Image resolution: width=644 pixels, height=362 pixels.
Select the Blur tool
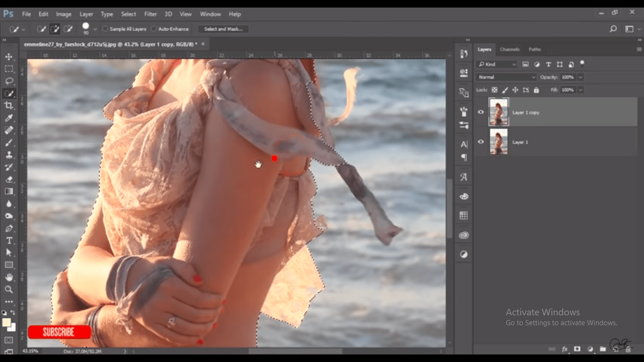9,204
